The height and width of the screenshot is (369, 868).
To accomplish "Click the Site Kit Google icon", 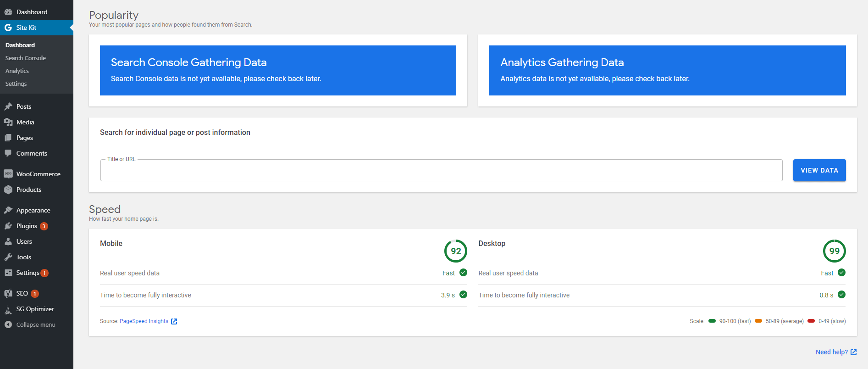I will (8, 28).
